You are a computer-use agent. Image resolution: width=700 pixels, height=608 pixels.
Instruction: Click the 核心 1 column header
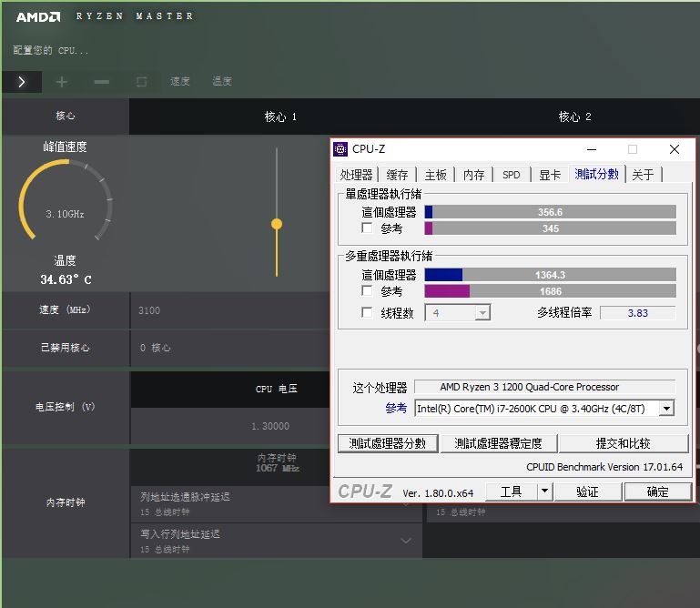pos(280,117)
